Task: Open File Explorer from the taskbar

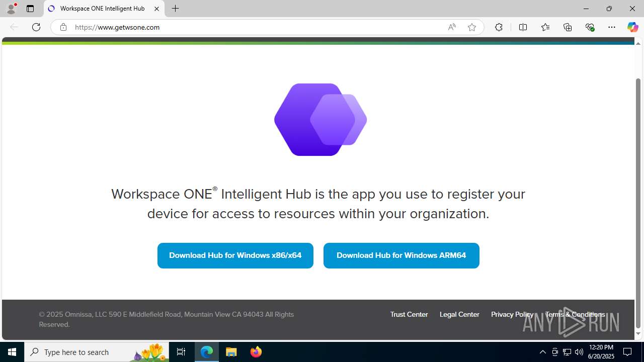Action: click(x=231, y=352)
